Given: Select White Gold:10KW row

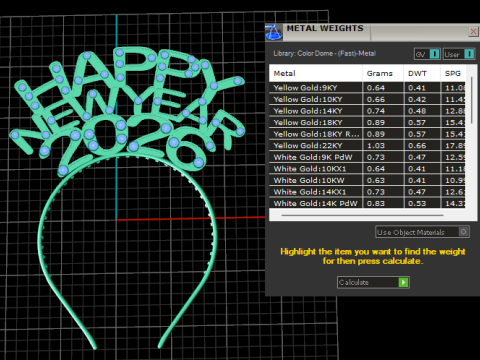Looking at the screenshot, I should [x=367, y=180].
